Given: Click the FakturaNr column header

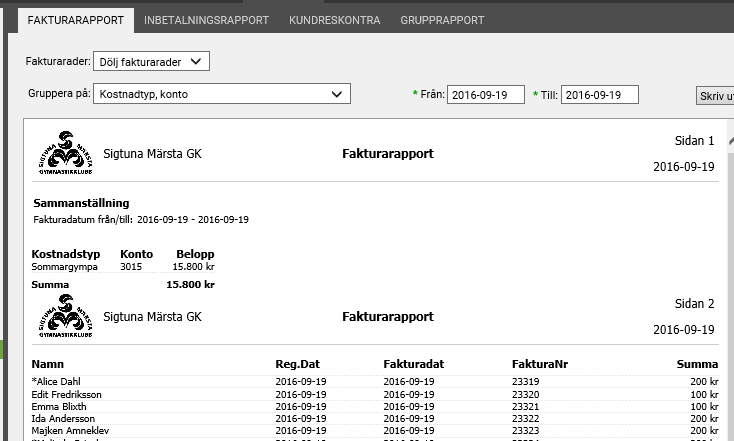Looking at the screenshot, I should [x=540, y=364].
